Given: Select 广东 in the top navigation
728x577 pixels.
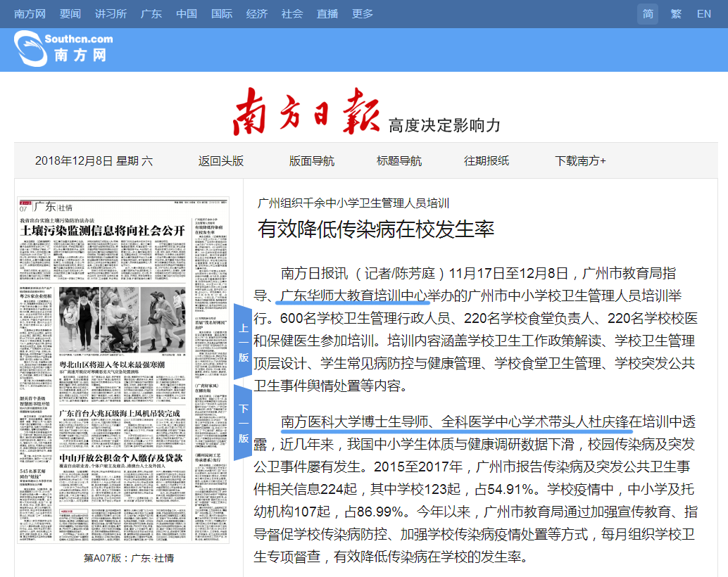Looking at the screenshot, I should click(x=151, y=14).
